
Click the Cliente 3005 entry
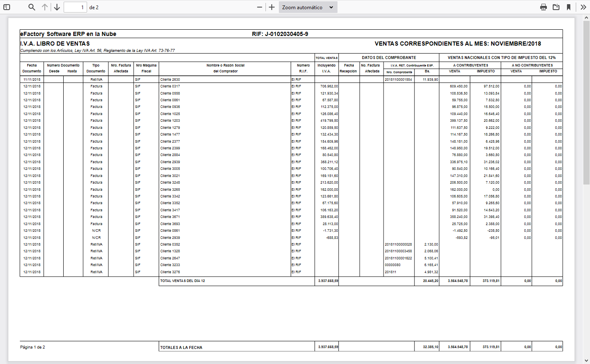coord(170,169)
